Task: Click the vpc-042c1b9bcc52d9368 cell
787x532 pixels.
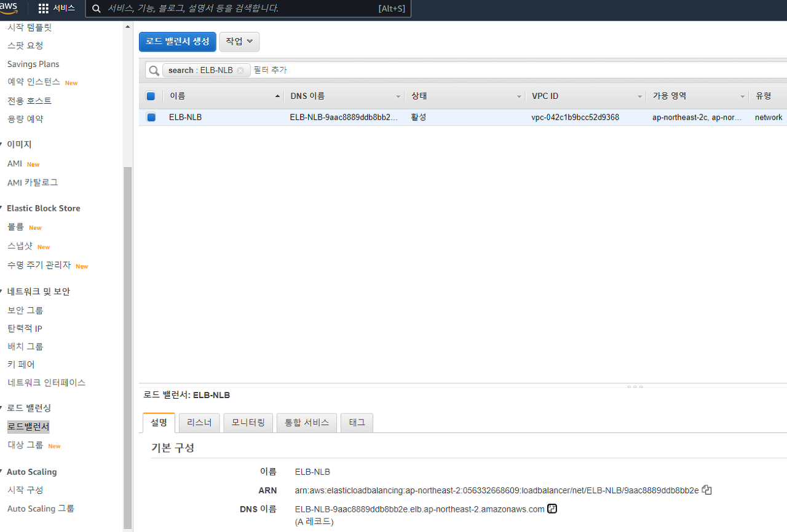Action: coord(575,117)
